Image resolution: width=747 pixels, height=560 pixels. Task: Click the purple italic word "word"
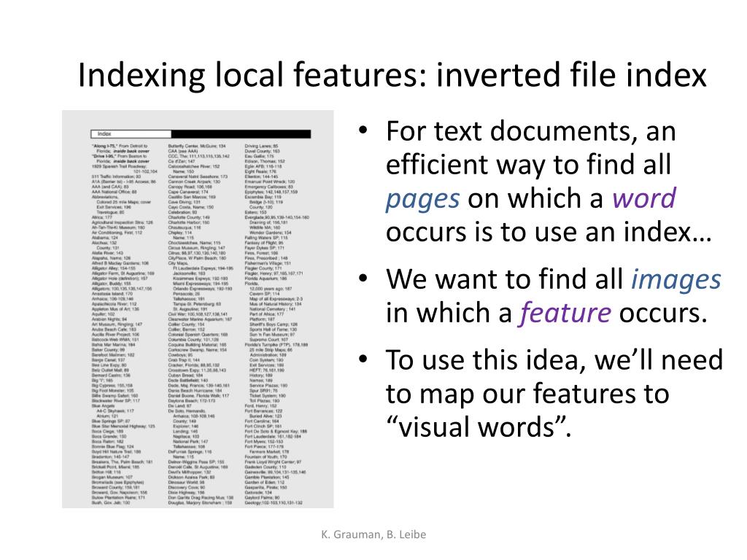(x=644, y=198)
